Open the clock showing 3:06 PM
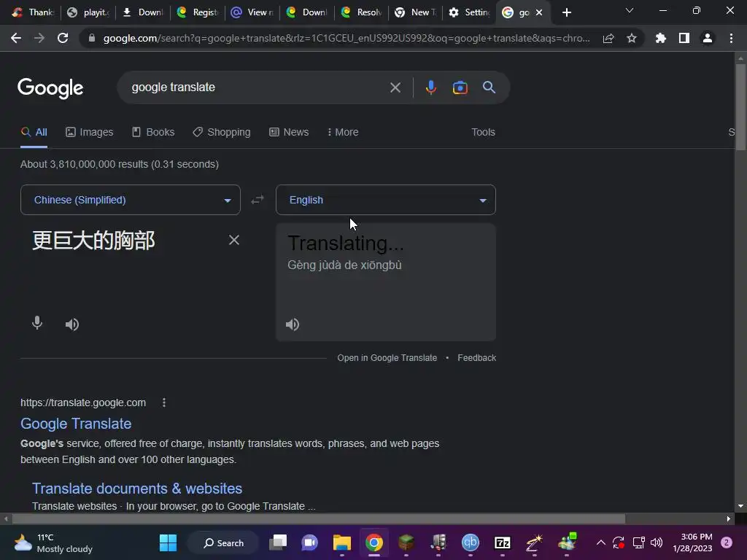747x560 pixels. point(693,542)
